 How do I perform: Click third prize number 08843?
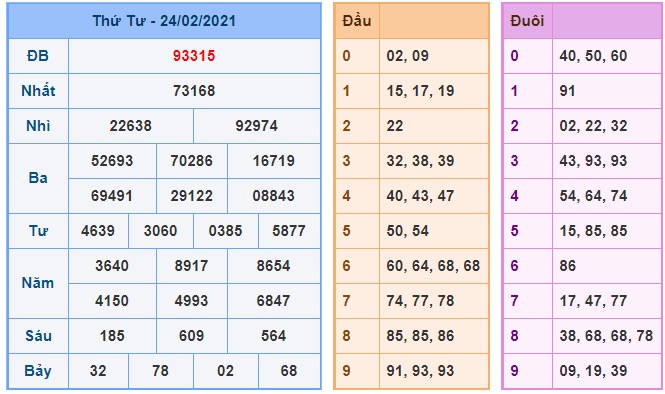click(274, 196)
